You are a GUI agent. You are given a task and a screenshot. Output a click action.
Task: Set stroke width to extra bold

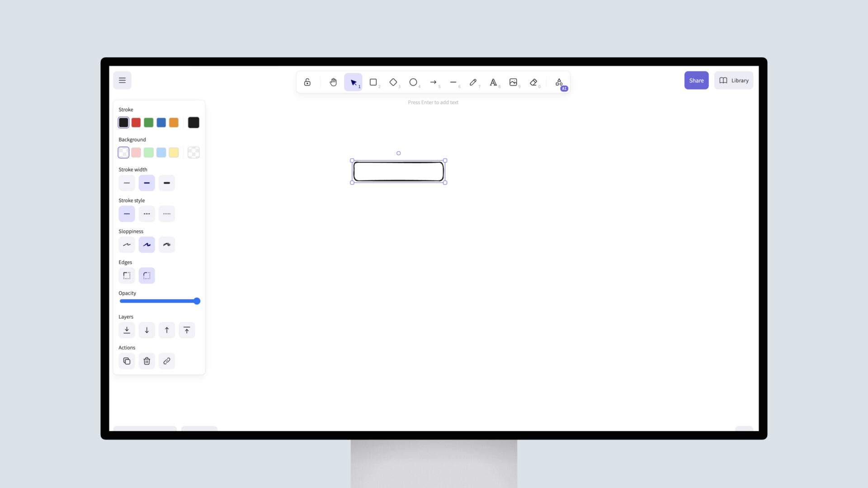(x=167, y=183)
